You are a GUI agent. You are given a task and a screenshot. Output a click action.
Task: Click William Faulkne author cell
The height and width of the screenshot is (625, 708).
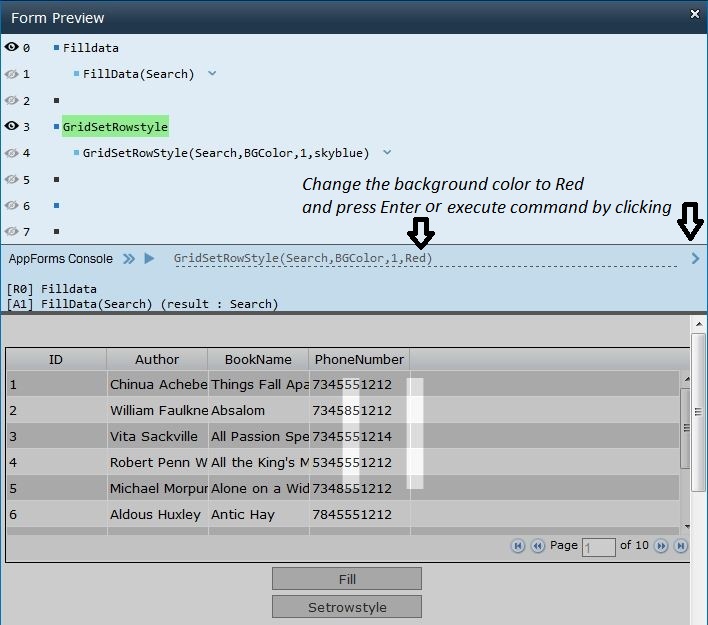(x=158, y=410)
